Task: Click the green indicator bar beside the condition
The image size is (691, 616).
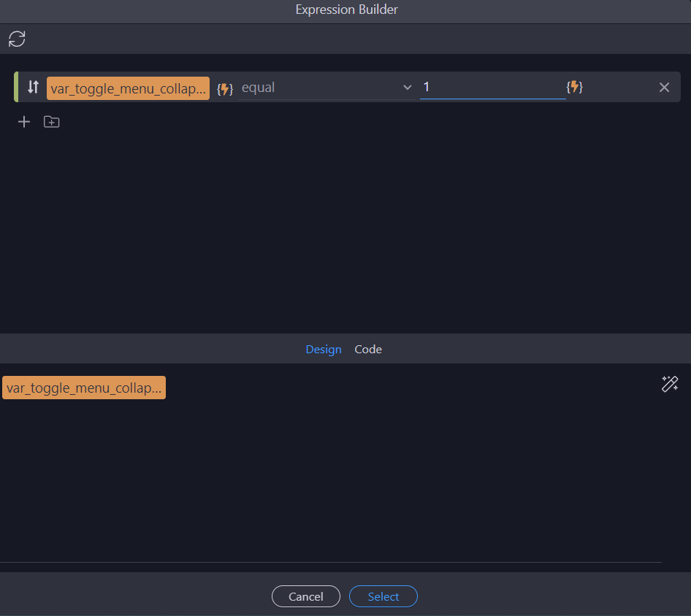Action: pos(15,87)
